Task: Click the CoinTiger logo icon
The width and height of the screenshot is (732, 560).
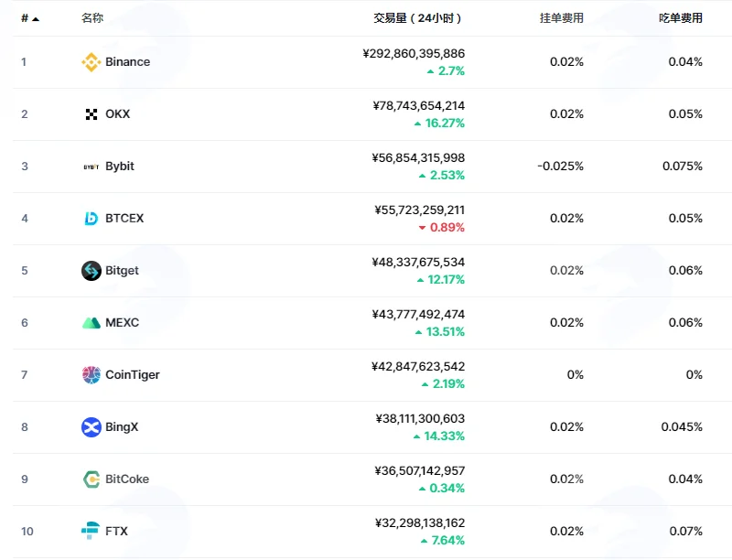Action: click(x=91, y=375)
